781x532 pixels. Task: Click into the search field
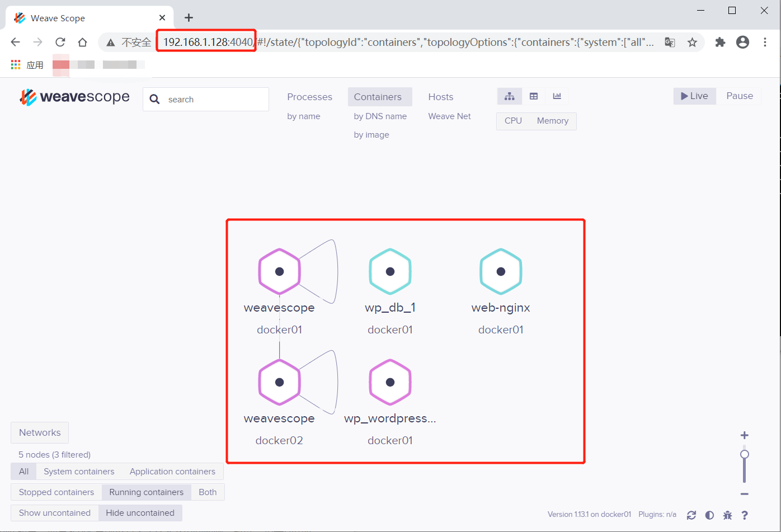[206, 100]
